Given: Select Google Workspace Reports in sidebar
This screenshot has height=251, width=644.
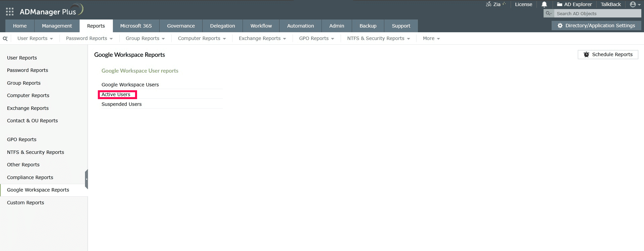Looking at the screenshot, I should pos(38,190).
